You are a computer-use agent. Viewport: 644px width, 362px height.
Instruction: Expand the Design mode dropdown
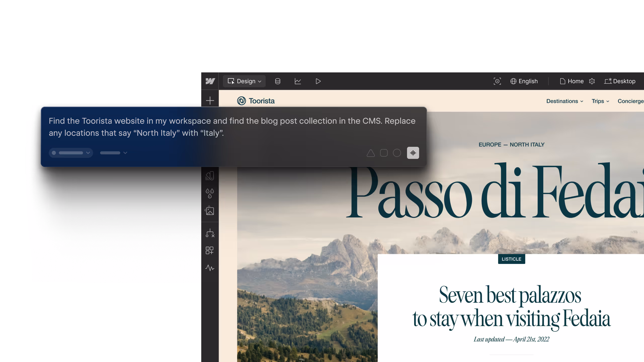244,81
